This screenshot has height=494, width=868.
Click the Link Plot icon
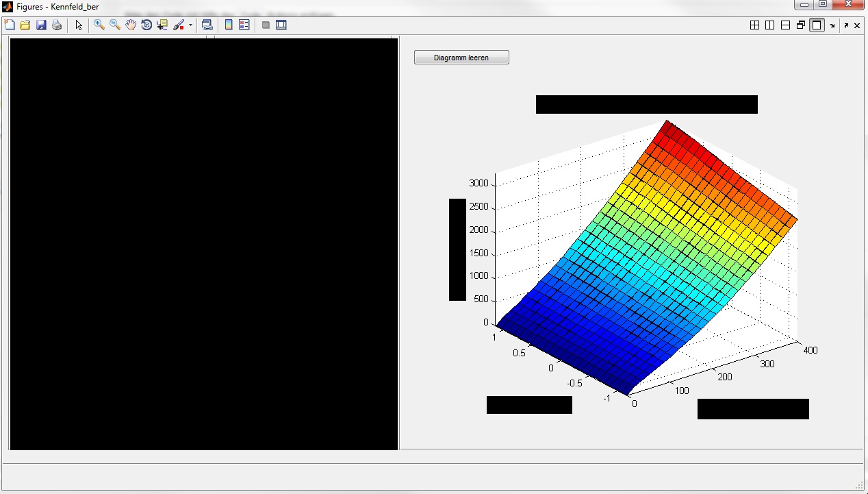click(x=207, y=25)
